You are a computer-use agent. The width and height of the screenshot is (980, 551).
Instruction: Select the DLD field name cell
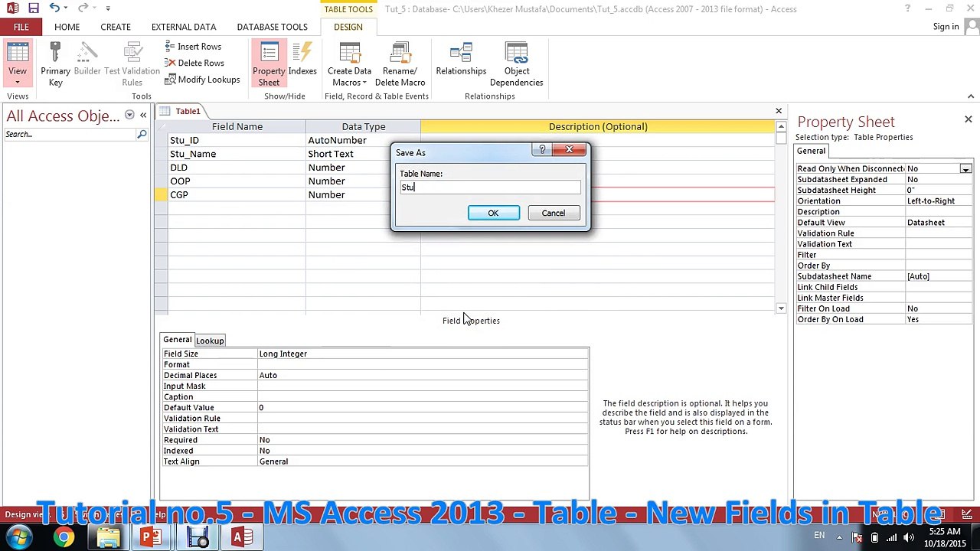pos(237,168)
